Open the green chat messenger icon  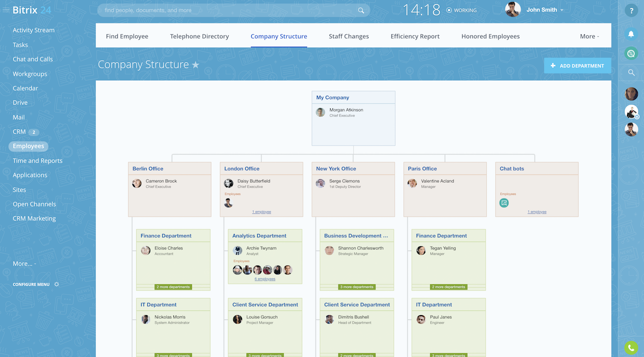point(631,53)
